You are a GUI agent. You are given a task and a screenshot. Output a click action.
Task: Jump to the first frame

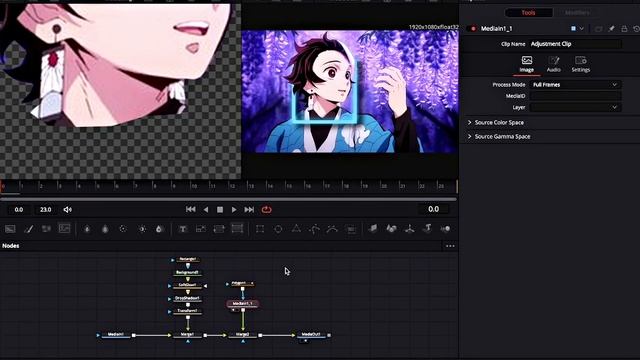[190, 209]
